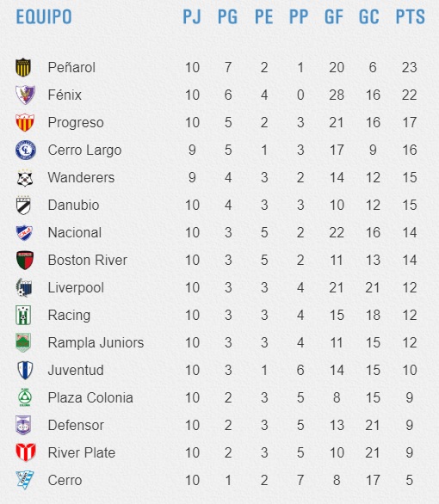Sort by the GF column header
This screenshot has height=504, width=439.
point(334,16)
